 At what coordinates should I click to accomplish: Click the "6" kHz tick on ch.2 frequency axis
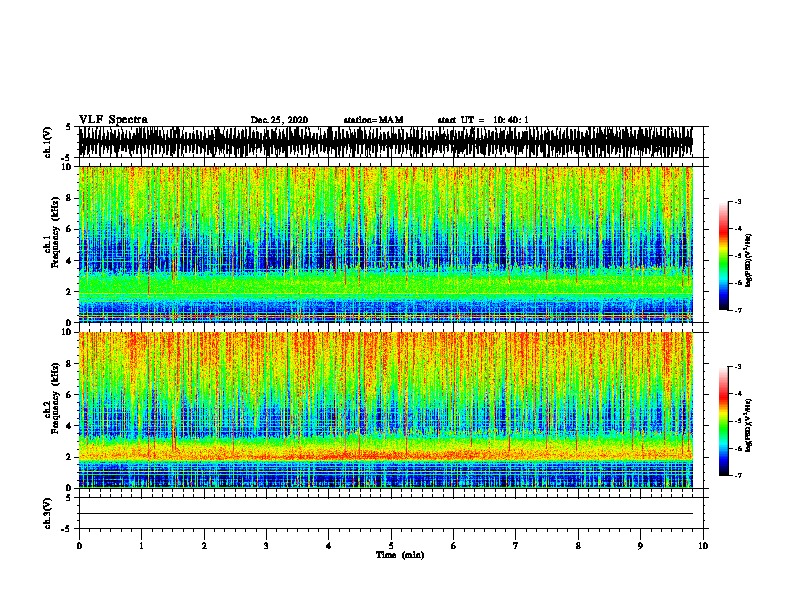70,394
